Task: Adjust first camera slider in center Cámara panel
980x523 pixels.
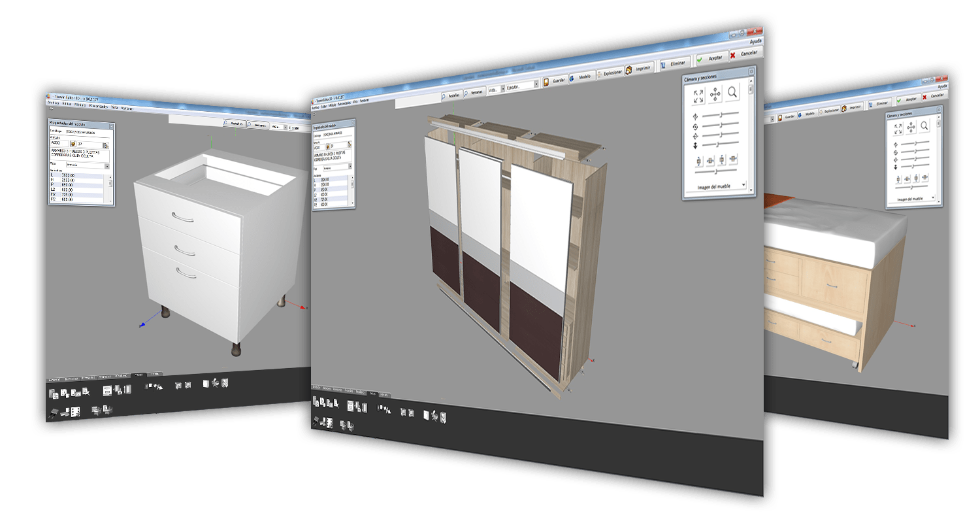Action: tap(721, 114)
